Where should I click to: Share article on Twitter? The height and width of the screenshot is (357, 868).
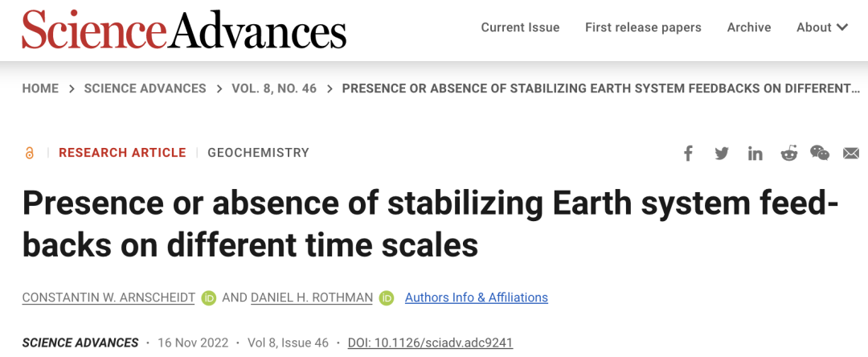pos(722,153)
